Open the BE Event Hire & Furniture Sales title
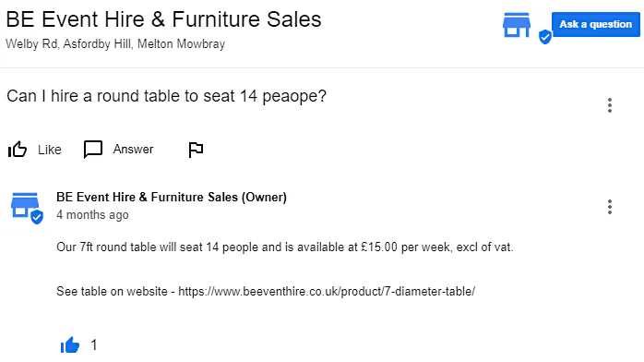This screenshot has width=644, height=362. point(163,19)
